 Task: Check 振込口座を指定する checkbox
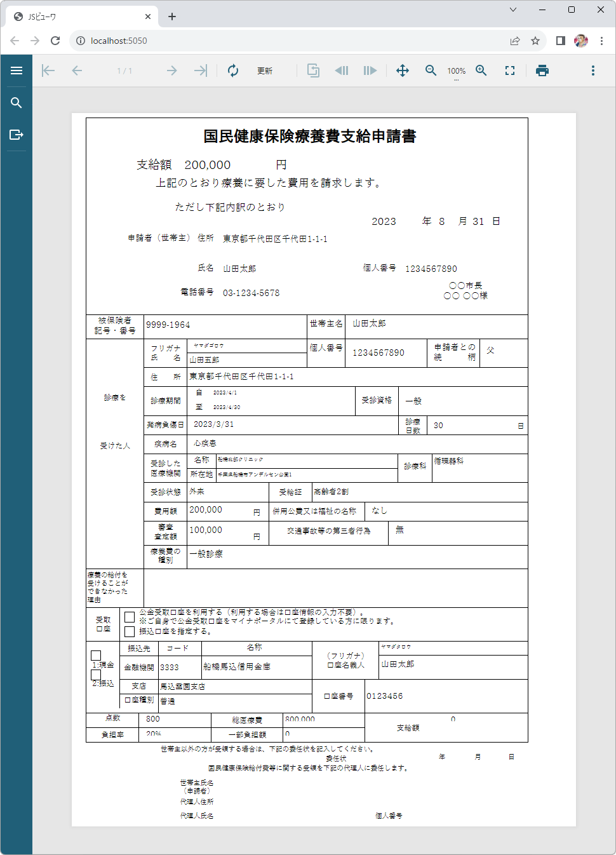click(x=130, y=631)
